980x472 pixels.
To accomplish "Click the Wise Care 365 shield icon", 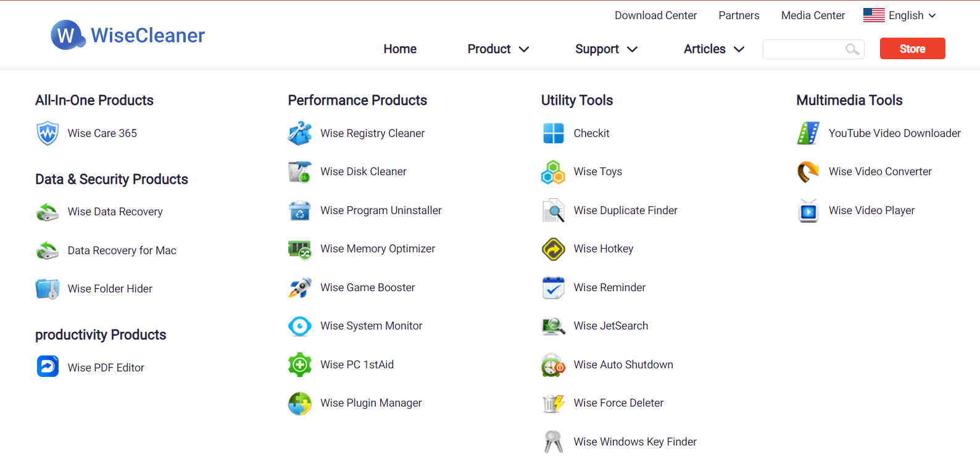I will 48,133.
